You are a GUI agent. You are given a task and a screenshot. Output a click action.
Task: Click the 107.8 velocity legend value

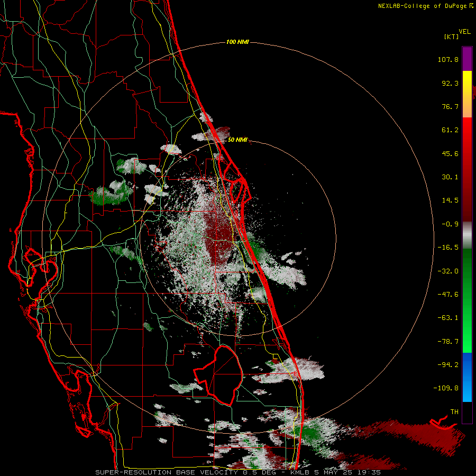448,59
